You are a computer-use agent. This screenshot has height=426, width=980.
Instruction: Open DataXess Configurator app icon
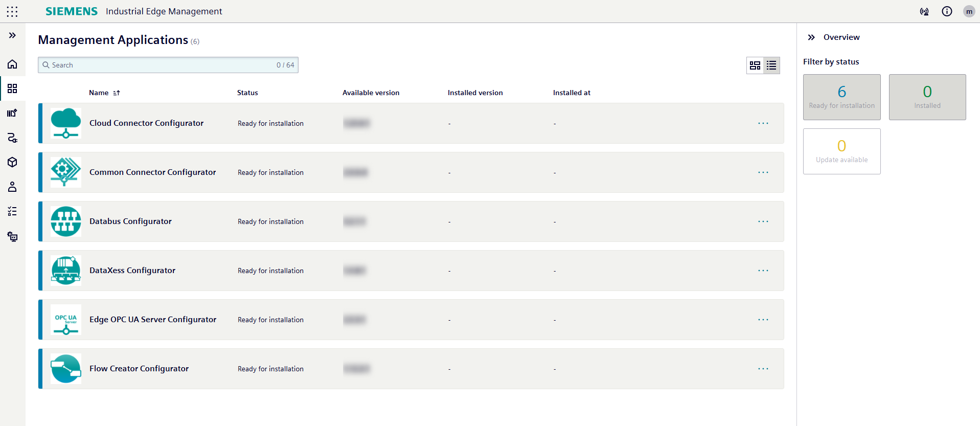tap(66, 271)
